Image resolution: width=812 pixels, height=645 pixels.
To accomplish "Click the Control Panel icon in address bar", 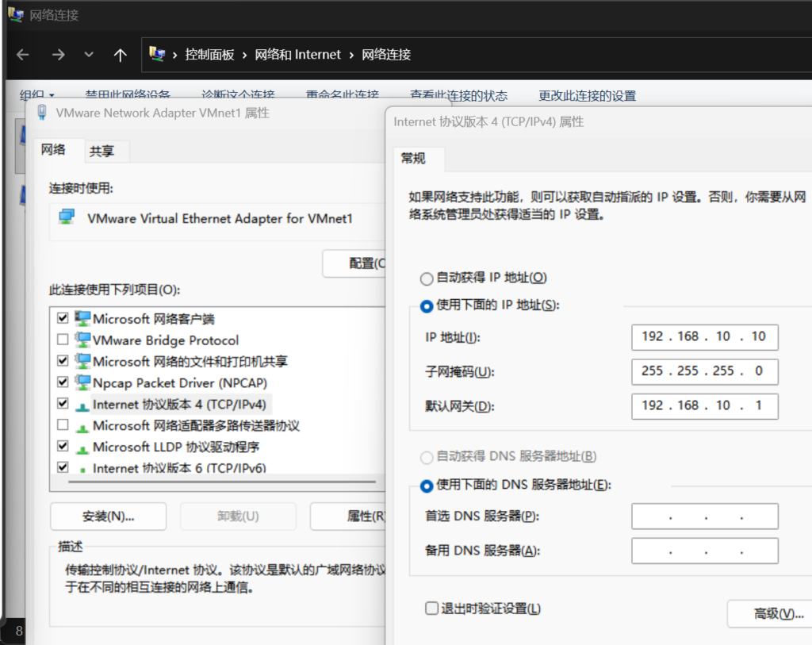I will (157, 55).
